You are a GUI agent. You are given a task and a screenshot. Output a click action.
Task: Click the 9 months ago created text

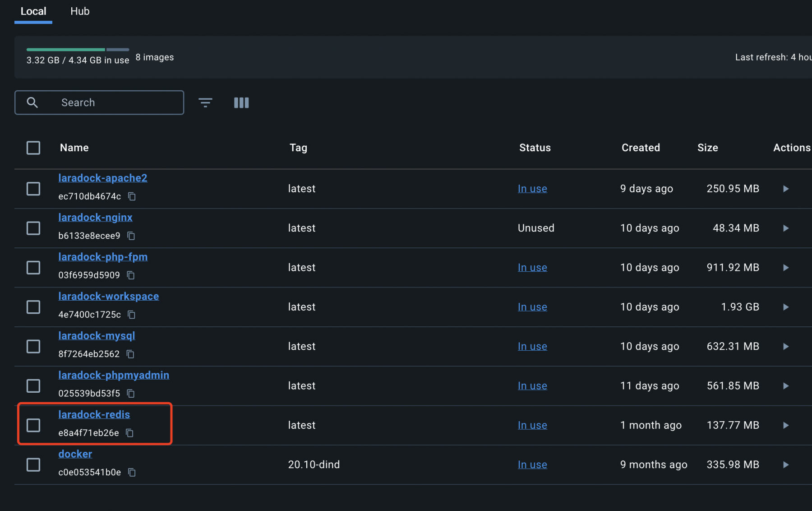654,465
